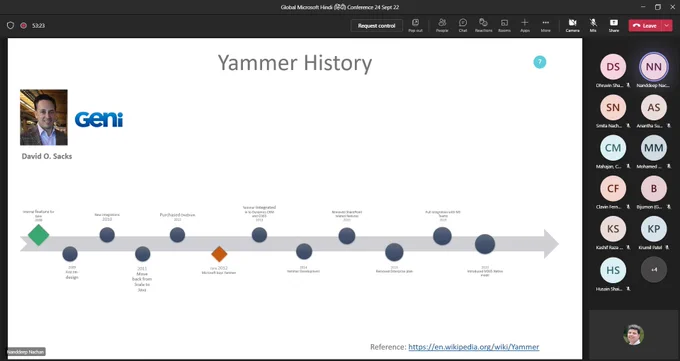Select the SN participant avatar

(x=613, y=107)
